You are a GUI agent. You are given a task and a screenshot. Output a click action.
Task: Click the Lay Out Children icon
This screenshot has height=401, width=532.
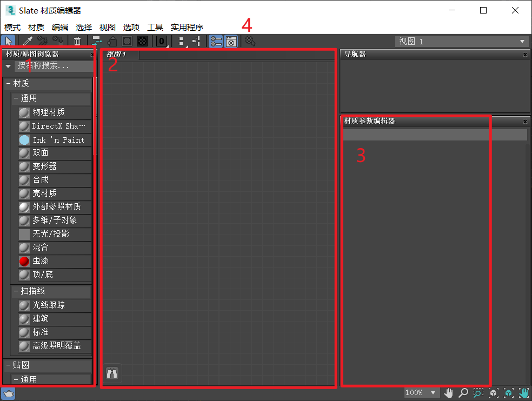click(x=196, y=41)
